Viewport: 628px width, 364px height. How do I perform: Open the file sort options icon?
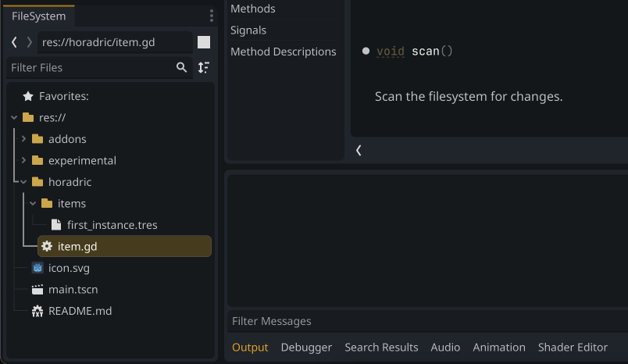(204, 68)
